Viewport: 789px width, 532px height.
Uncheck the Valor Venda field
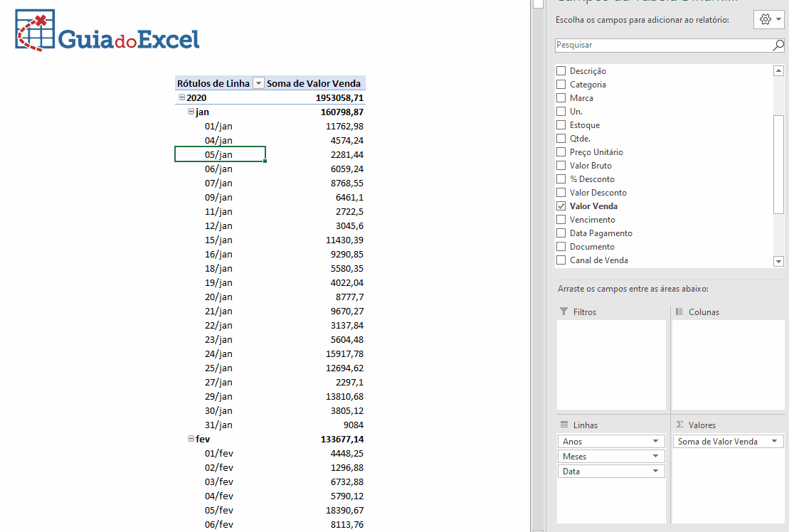coord(561,206)
